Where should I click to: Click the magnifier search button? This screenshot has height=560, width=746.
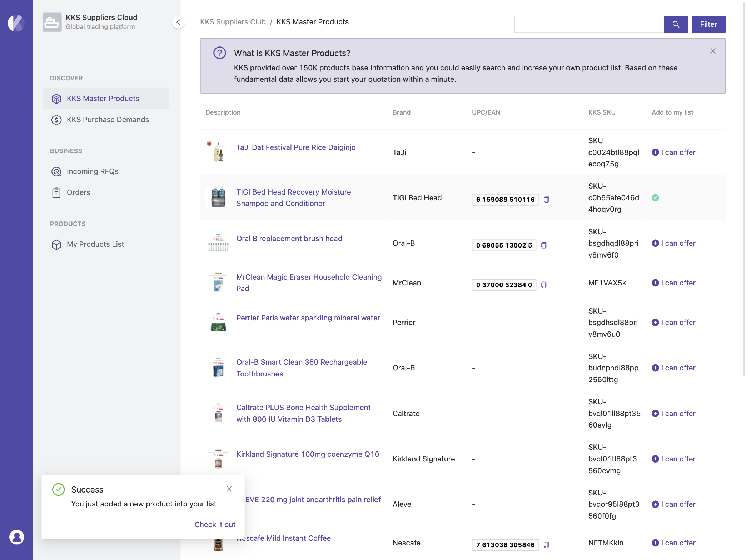(x=676, y=24)
